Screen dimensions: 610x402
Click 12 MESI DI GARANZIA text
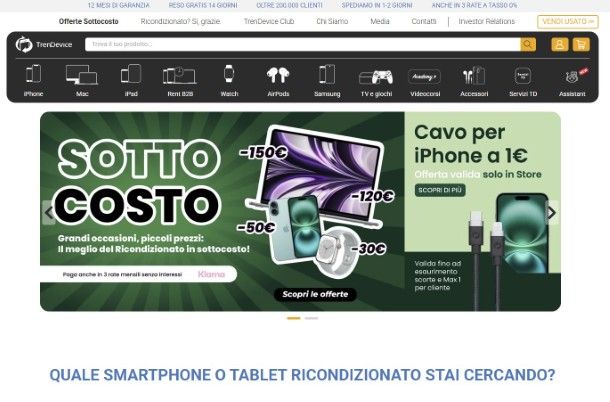click(x=119, y=5)
